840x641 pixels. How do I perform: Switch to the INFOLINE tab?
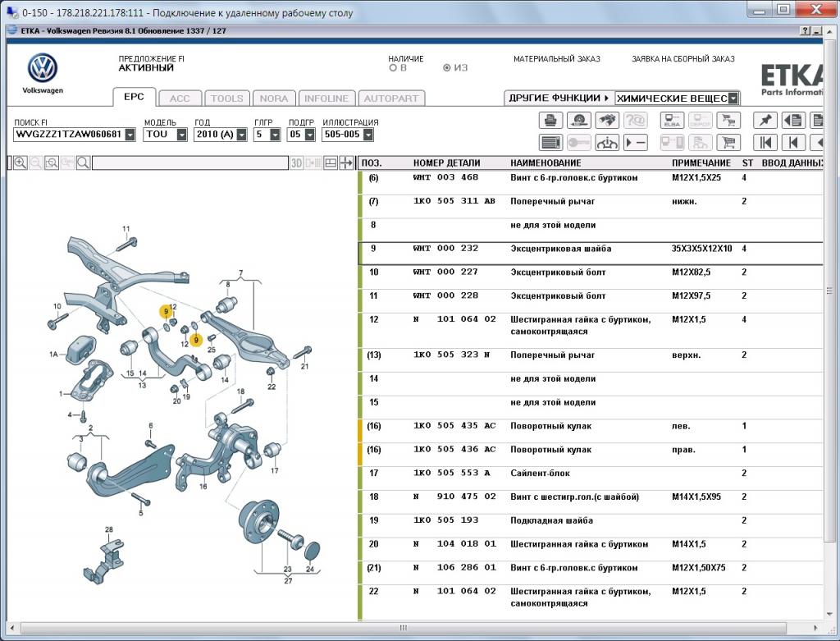coord(326,98)
